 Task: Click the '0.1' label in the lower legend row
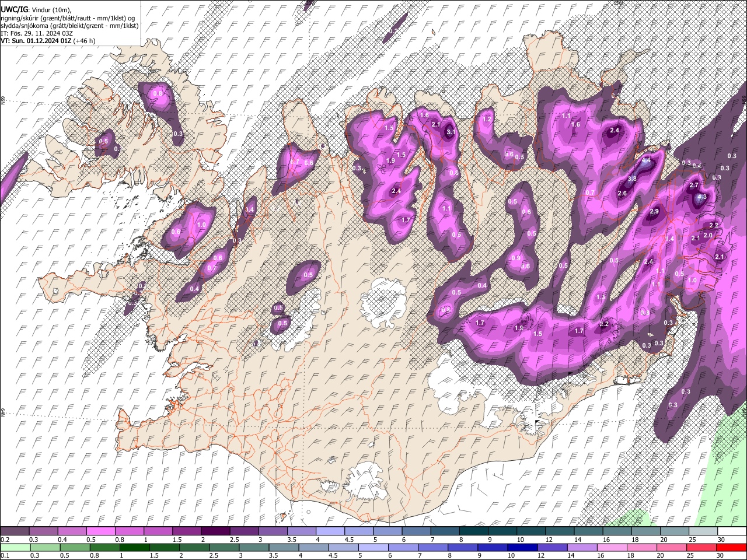coord(5,555)
